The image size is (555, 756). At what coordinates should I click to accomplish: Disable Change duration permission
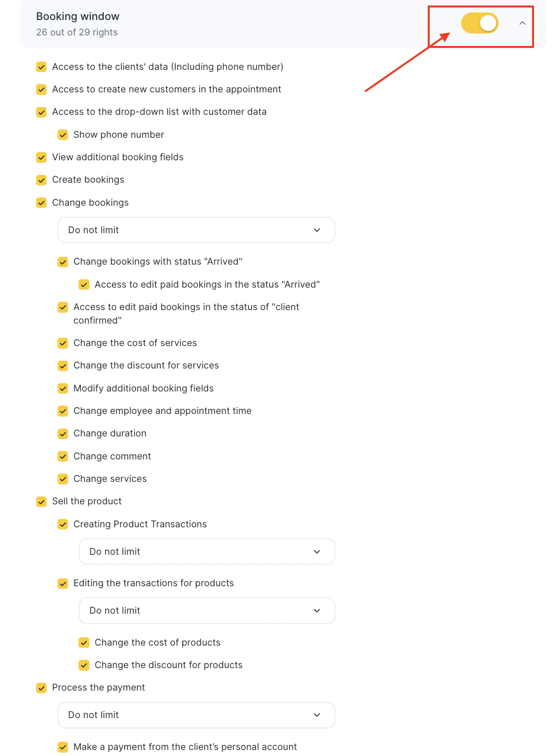(x=63, y=433)
